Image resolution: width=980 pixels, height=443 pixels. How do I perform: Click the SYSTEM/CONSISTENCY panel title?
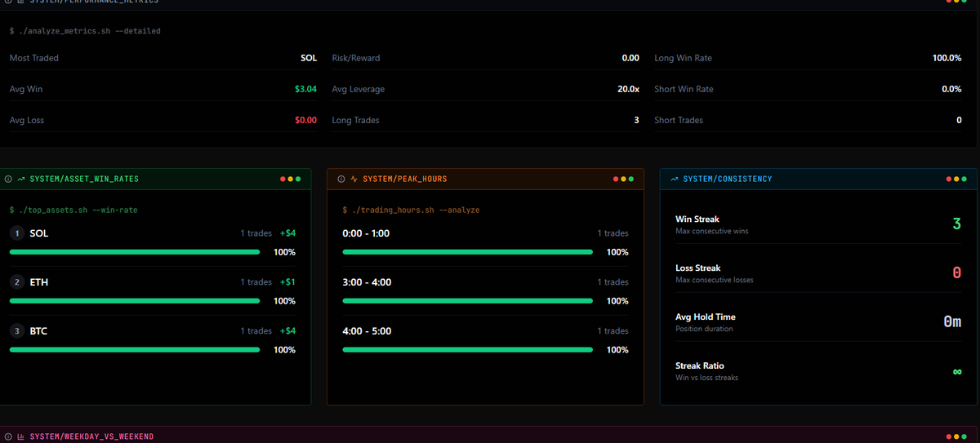(728, 179)
